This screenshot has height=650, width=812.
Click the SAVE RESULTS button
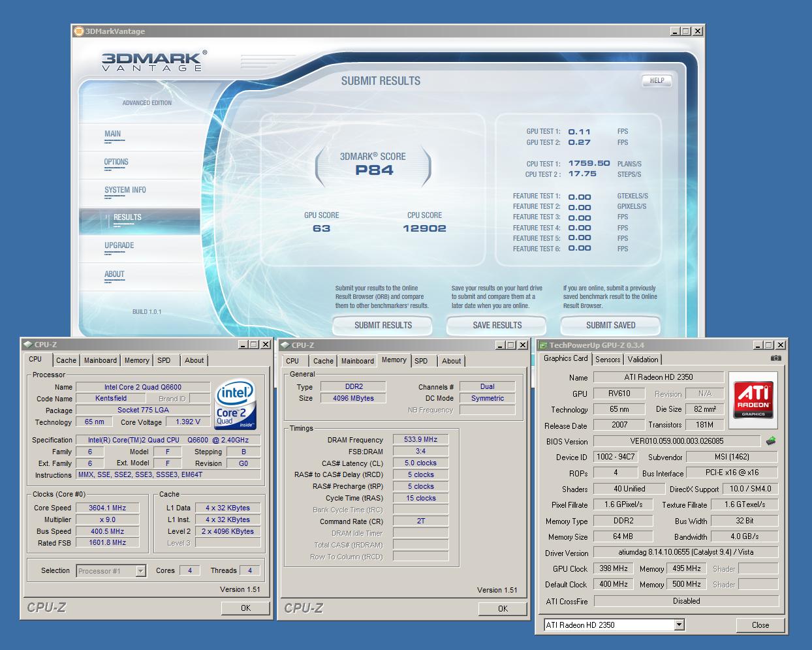[497, 325]
